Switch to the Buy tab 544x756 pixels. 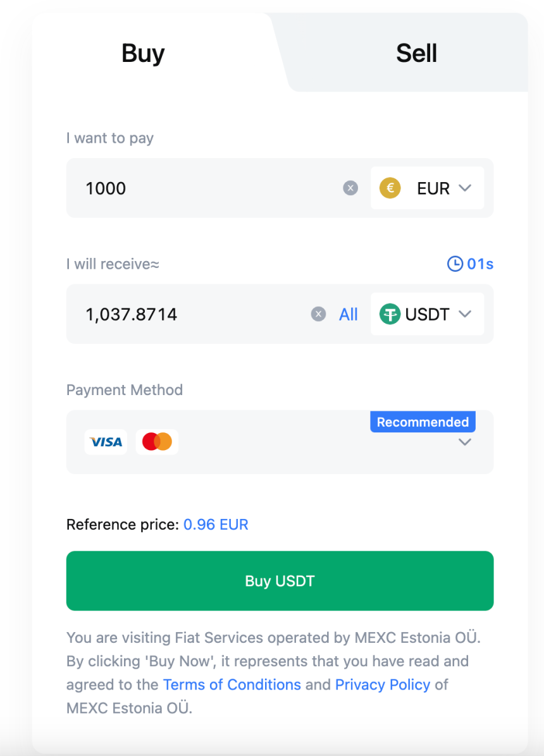coord(143,53)
